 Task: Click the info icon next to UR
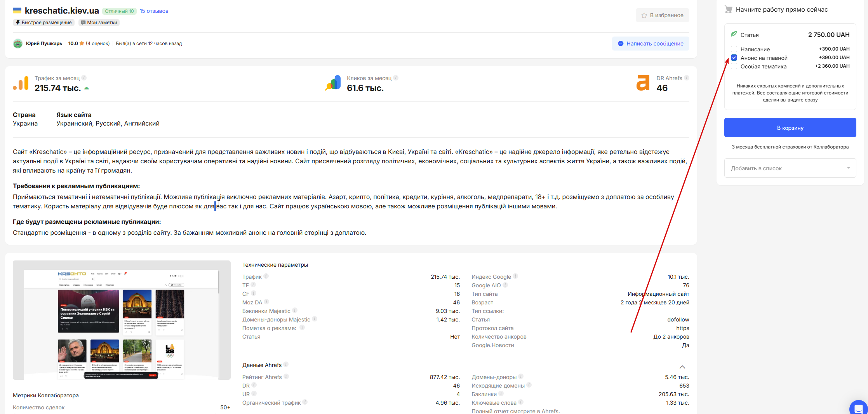click(x=254, y=394)
